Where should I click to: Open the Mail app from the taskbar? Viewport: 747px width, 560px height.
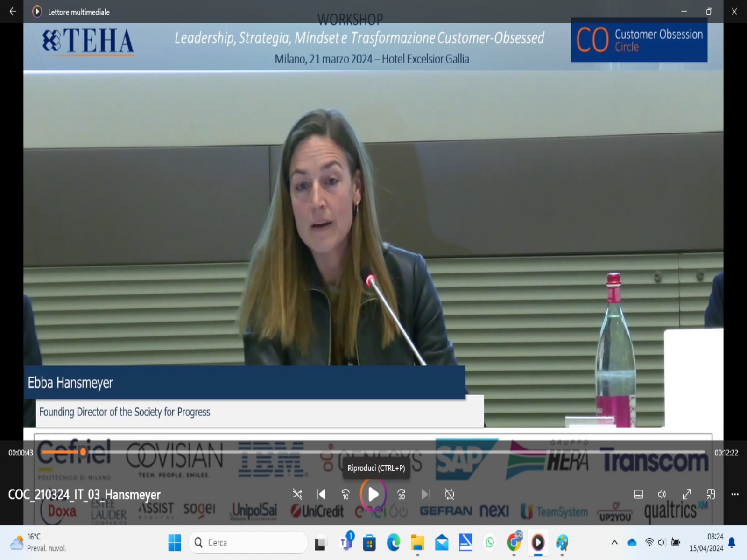[x=442, y=543]
